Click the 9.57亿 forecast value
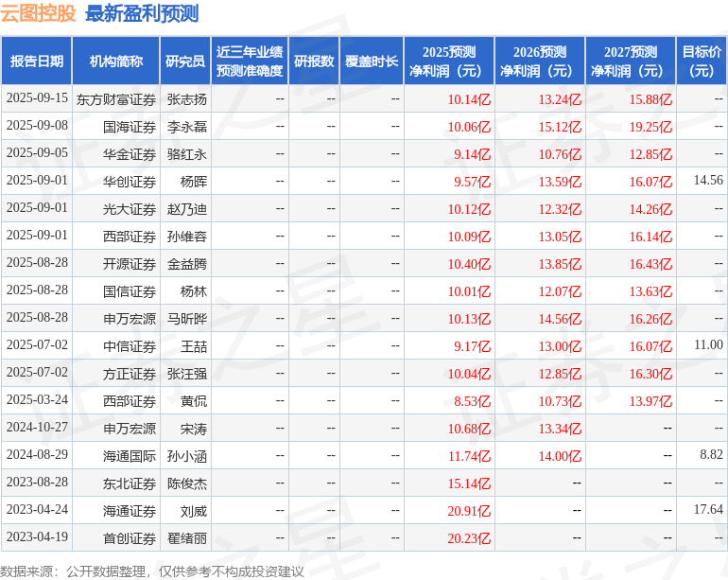 pyautogui.click(x=472, y=182)
